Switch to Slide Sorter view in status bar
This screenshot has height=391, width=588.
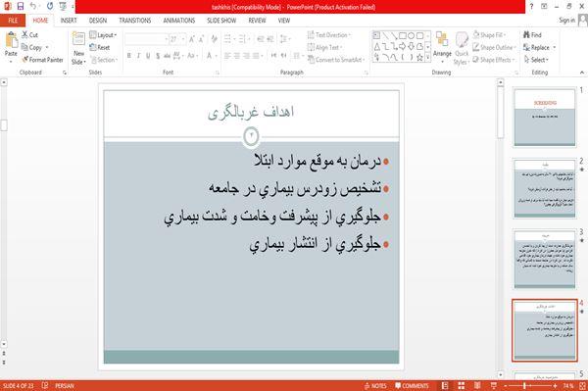pyautogui.click(x=462, y=385)
